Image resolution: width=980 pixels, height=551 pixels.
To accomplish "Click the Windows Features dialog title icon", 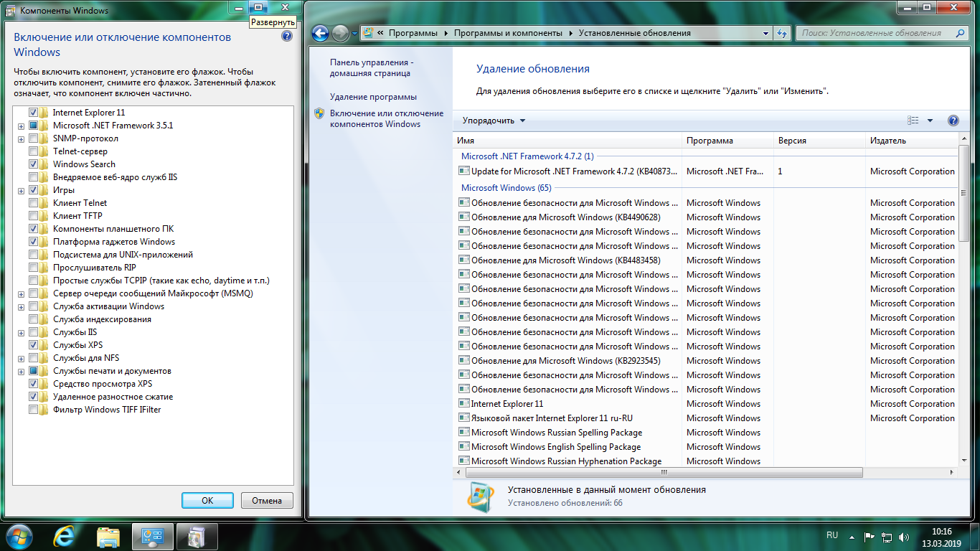I will (x=11, y=10).
